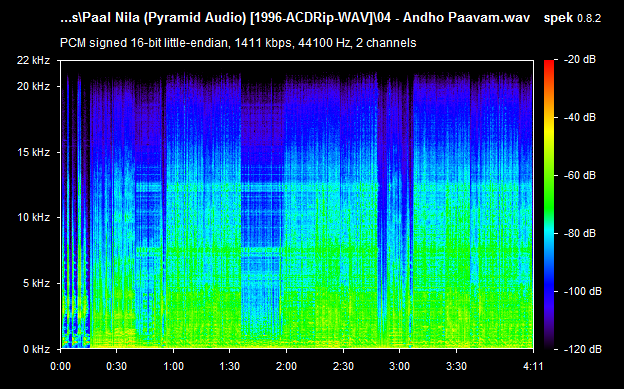
Task: Click the 10 kHz frequency axis label
Action: click(x=33, y=217)
